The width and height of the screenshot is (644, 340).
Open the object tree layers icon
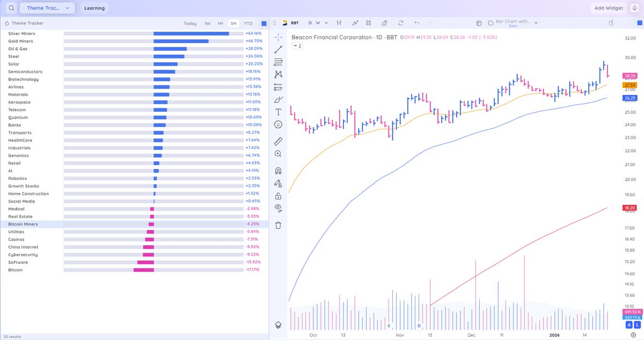(278, 325)
